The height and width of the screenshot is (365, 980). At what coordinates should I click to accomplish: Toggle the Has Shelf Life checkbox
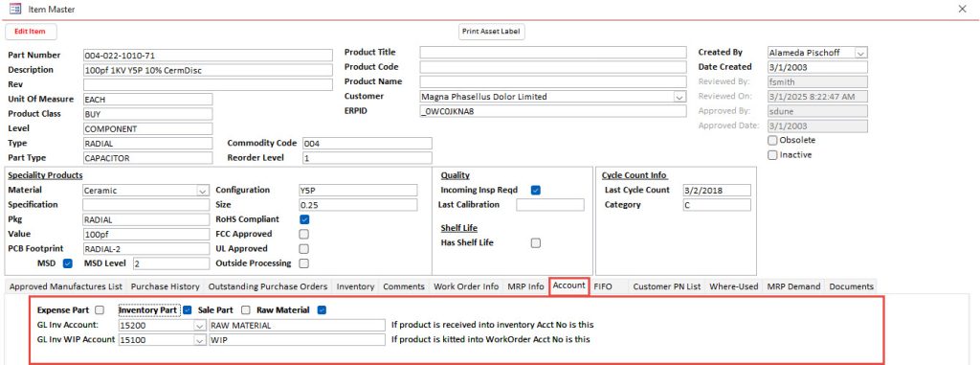pyautogui.click(x=536, y=243)
